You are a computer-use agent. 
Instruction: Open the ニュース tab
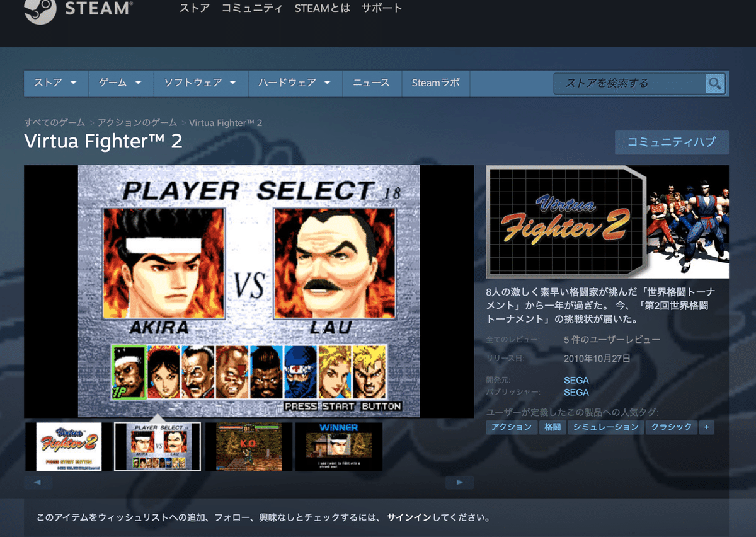click(x=372, y=83)
